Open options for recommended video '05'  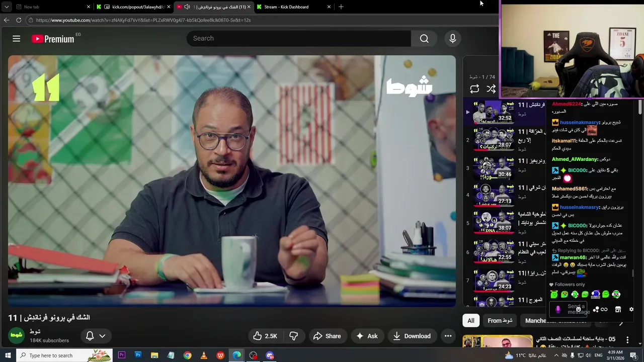click(x=627, y=340)
